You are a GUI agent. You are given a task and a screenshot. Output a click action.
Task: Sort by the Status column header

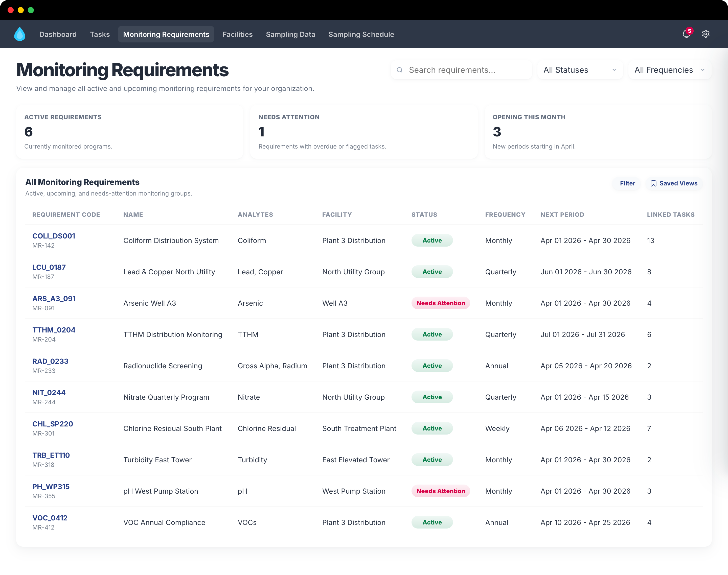coord(424,215)
